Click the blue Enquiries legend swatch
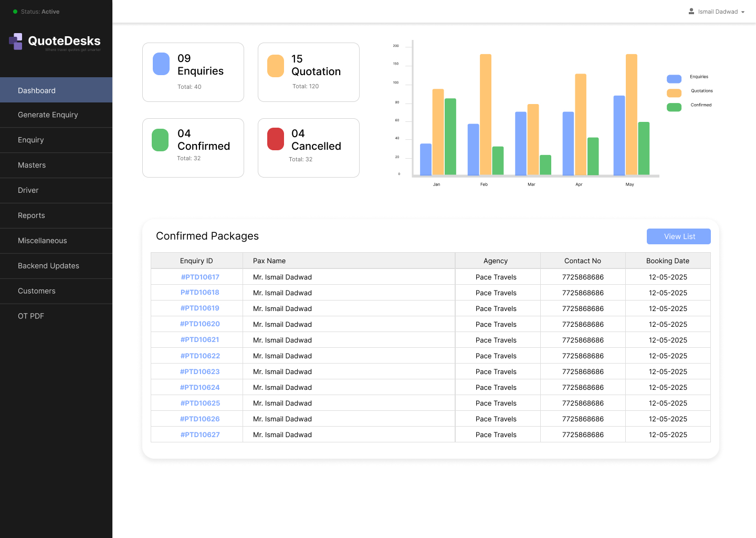Viewport: 756px width, 538px height. pyautogui.click(x=674, y=79)
